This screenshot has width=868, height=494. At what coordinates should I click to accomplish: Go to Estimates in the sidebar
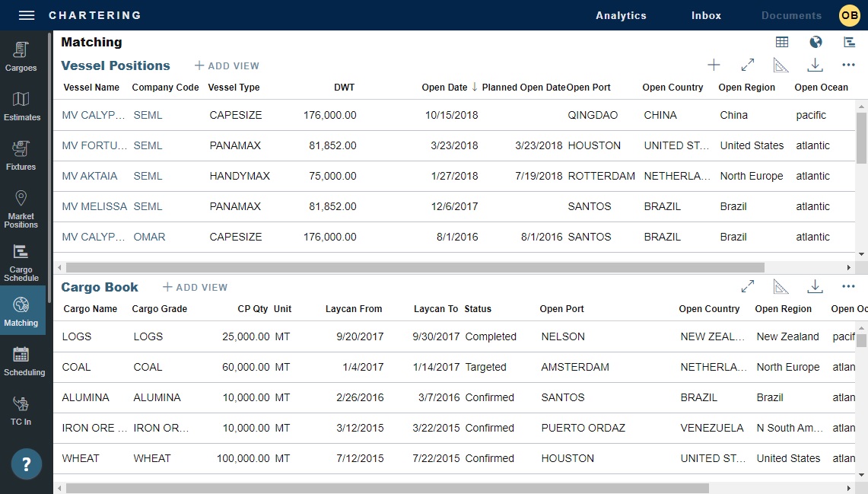click(21, 107)
